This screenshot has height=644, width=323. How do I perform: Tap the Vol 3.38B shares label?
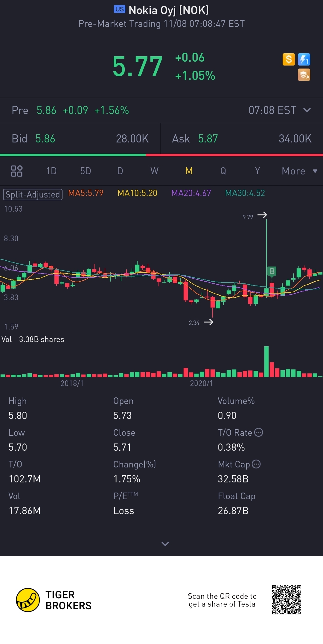[x=33, y=339]
